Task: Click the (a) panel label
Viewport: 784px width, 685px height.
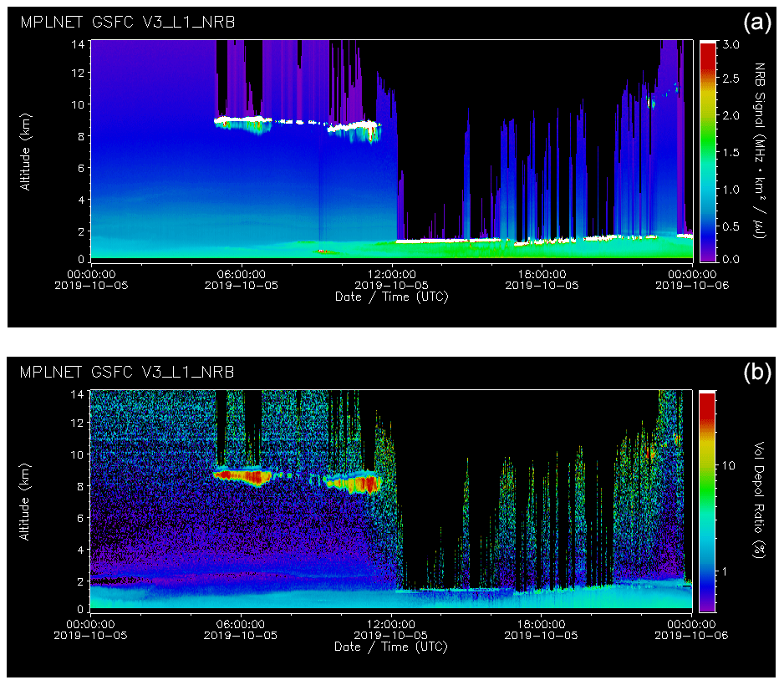Action: tap(758, 23)
